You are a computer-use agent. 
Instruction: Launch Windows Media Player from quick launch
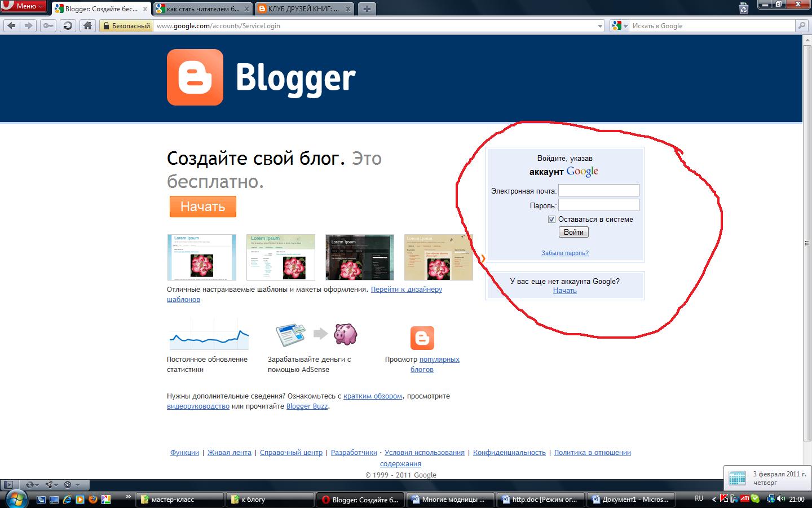pyautogui.click(x=80, y=500)
